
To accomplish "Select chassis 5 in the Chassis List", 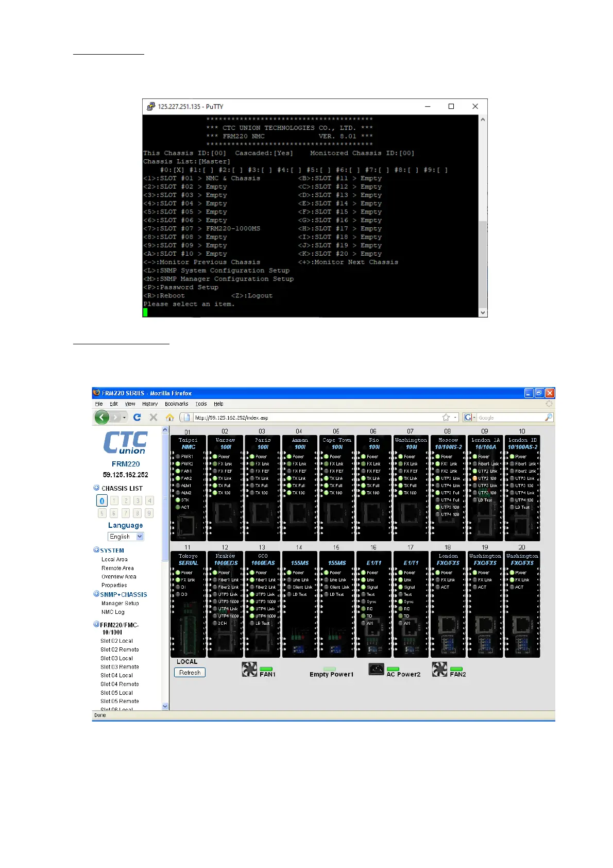I will pyautogui.click(x=102, y=513).
